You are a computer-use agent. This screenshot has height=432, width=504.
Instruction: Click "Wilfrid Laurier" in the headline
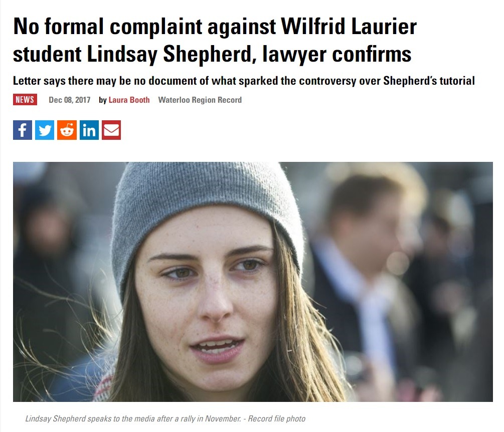[349, 27]
